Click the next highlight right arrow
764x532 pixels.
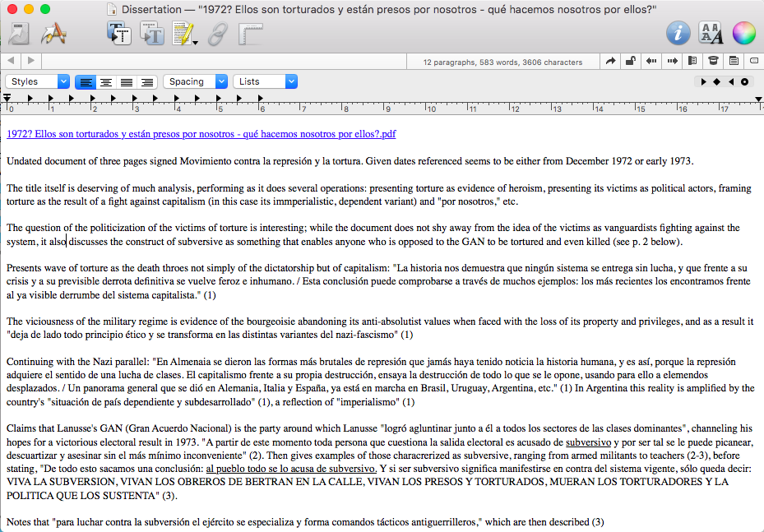point(673,61)
